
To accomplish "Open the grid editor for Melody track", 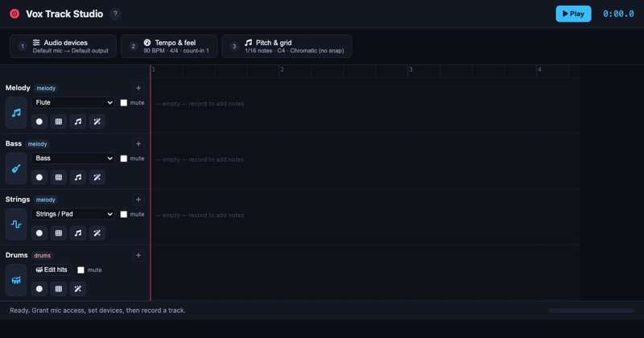I will 59,122.
